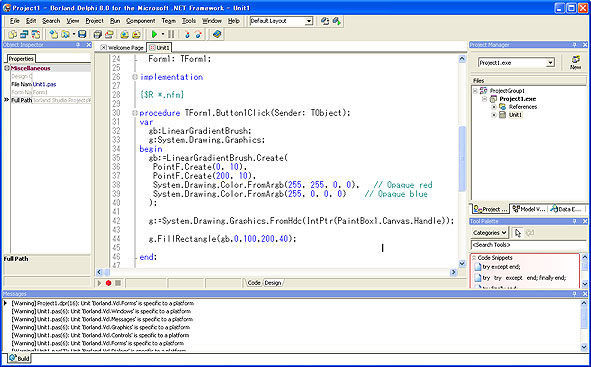Open the Window menu
591x367 pixels.
tap(212, 21)
